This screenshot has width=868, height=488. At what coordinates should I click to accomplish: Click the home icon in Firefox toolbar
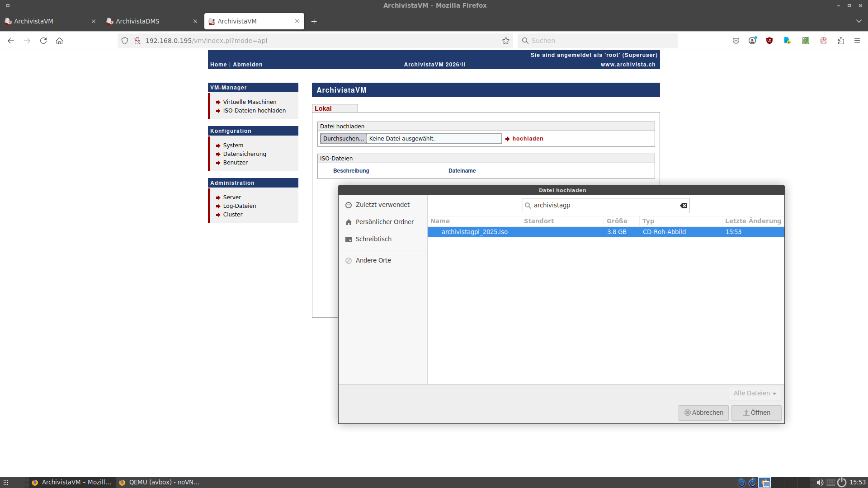point(59,41)
